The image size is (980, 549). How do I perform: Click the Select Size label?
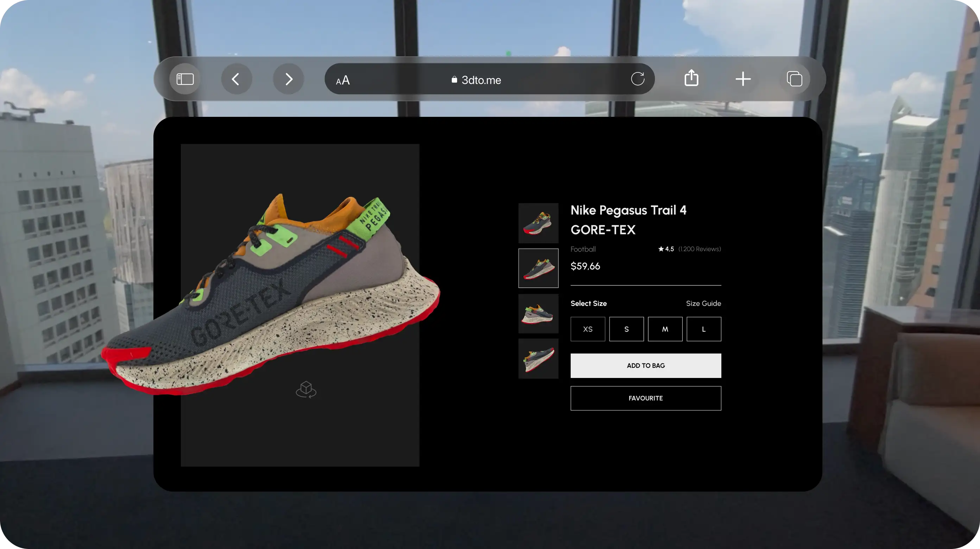click(x=589, y=303)
